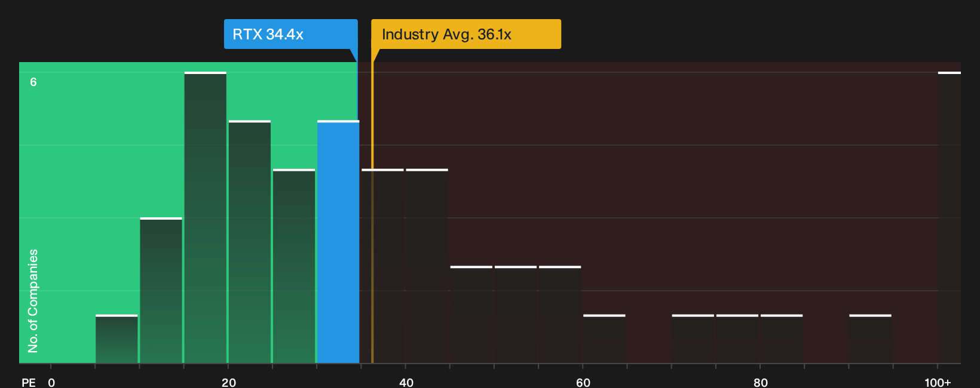Click the bar for PE 55-60
Screen dimensions: 980x388
tap(560, 315)
